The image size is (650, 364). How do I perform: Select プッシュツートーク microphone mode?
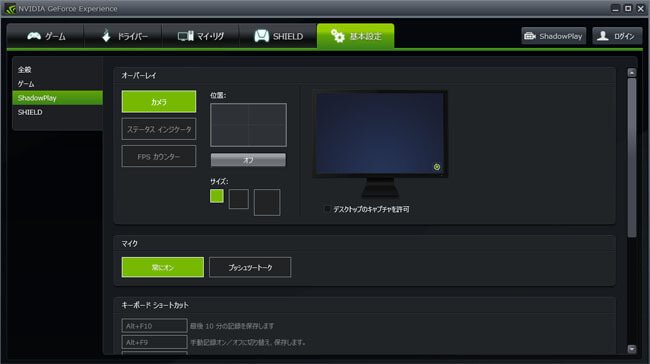coord(250,267)
